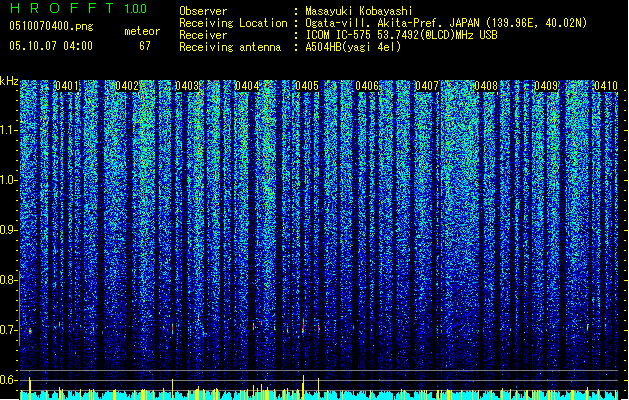The width and height of the screenshot is (629, 400).
Task: Click the 0408 time marker
Action: tap(486, 86)
